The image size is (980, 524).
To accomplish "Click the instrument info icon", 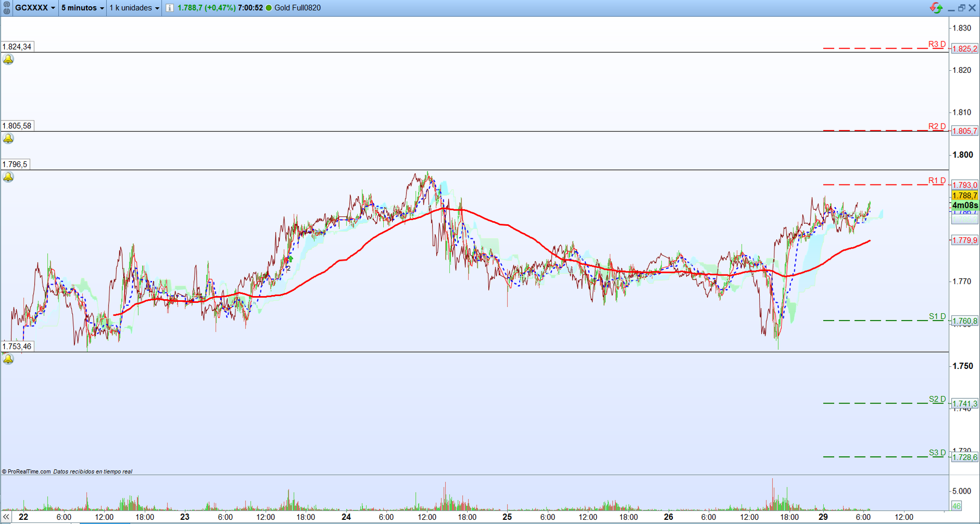I will point(169,8).
